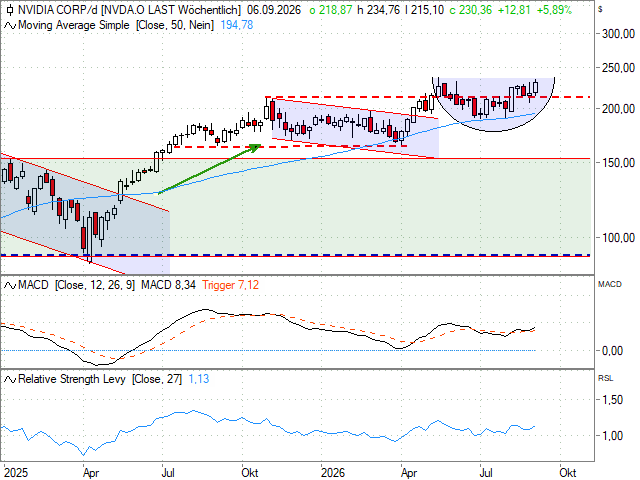Click the open value o 218,87
Image resolution: width=640 pixels, height=480 pixels.
pos(331,10)
